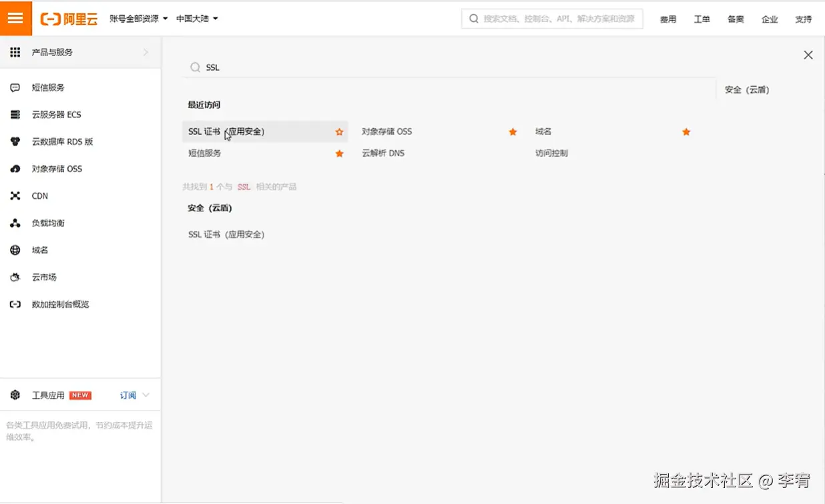Image resolution: width=825 pixels, height=504 pixels.
Task: Open SSL 证书（应用安全）in recent visits
Action: pyautogui.click(x=226, y=132)
